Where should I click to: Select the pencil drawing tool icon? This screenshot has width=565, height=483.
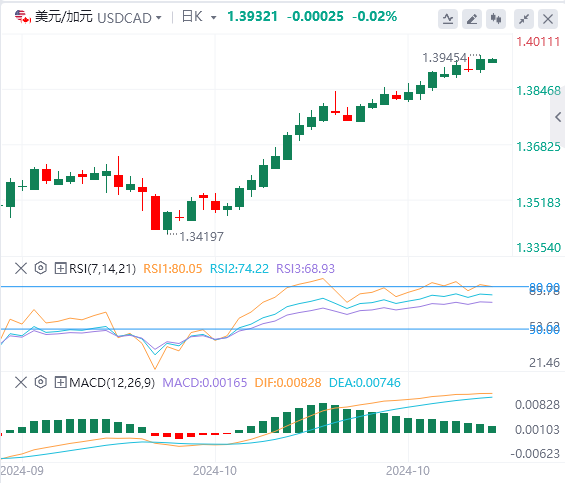(472, 19)
